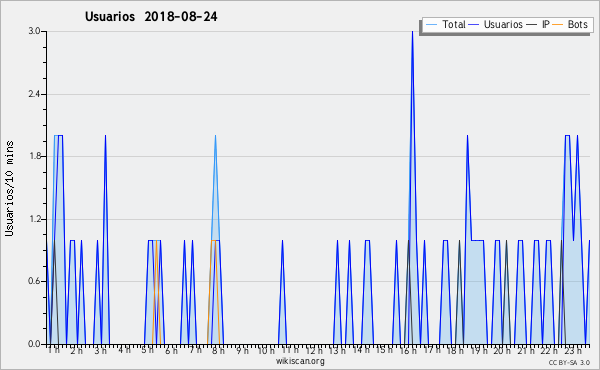Click the '8 h' x-axis label
This screenshot has width=600, height=370.
(218, 350)
